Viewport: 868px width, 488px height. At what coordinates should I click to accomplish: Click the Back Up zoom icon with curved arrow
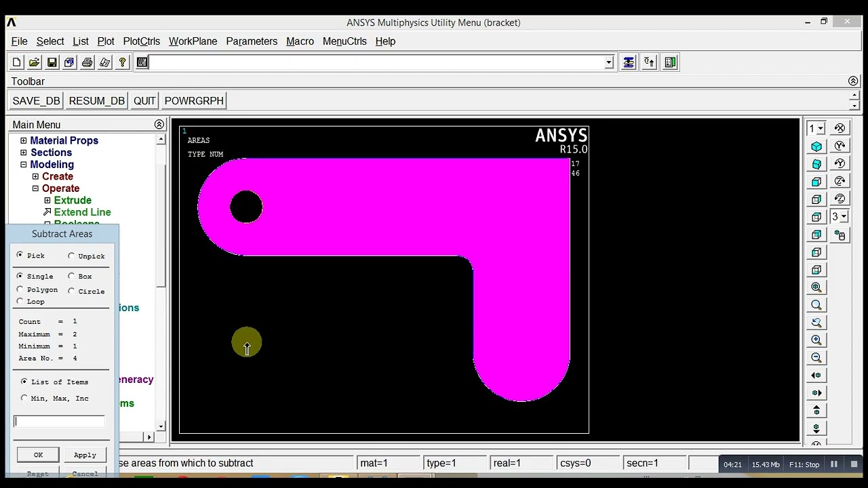pyautogui.click(x=816, y=323)
